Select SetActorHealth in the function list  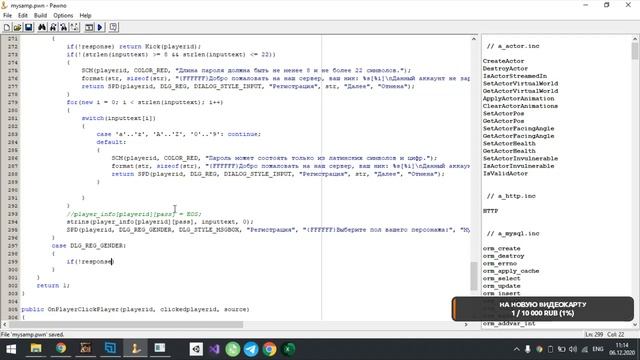pyautogui.click(x=509, y=143)
